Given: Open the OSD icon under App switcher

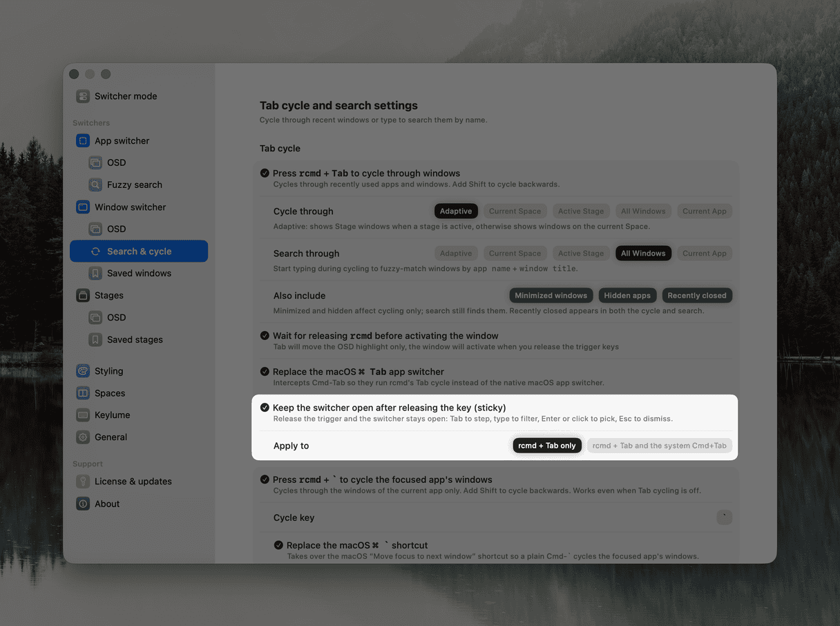Looking at the screenshot, I should (x=95, y=163).
